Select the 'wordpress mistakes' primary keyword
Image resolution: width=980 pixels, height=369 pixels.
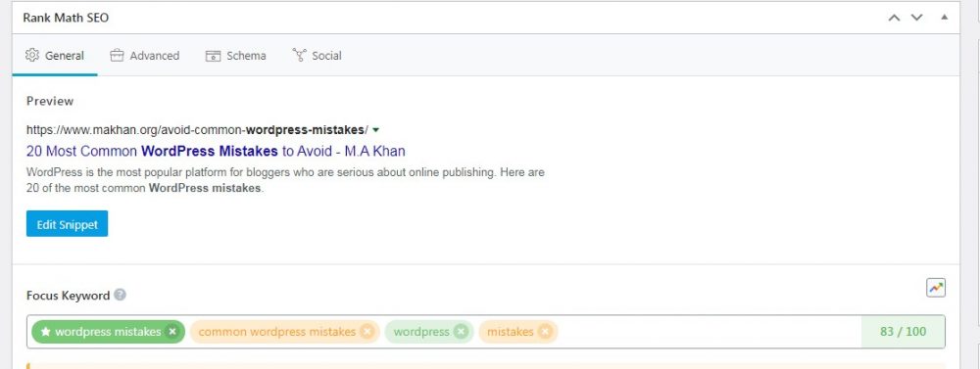click(108, 332)
